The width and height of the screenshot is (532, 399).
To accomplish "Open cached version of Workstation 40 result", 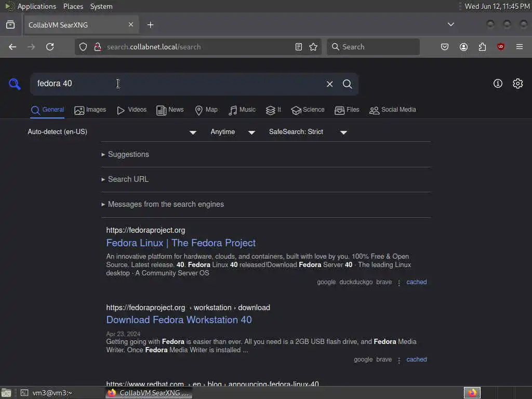I will (417, 360).
